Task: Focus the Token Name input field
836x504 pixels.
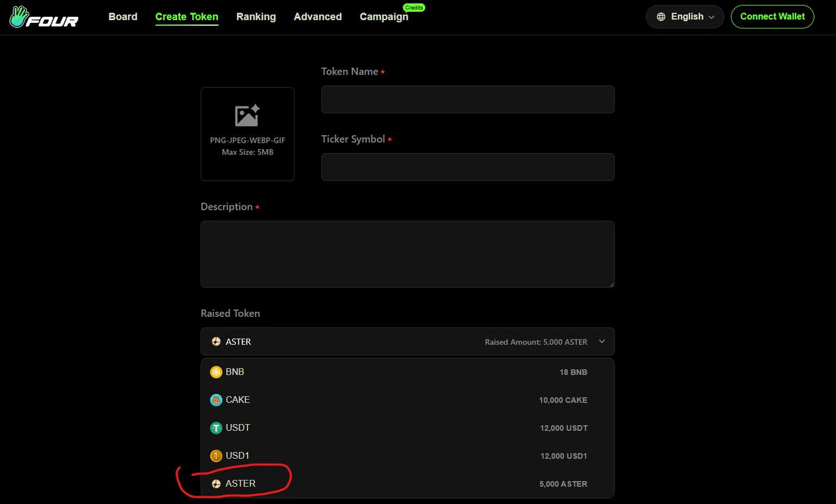Action: [x=467, y=100]
